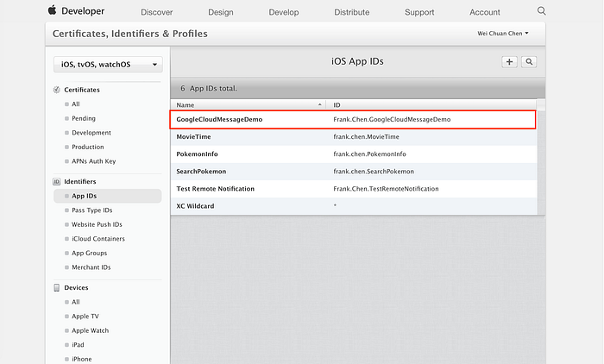This screenshot has height=364, width=604.
Task: Open the GoogleCloudMessageDemo App ID row
Action: pos(353,119)
